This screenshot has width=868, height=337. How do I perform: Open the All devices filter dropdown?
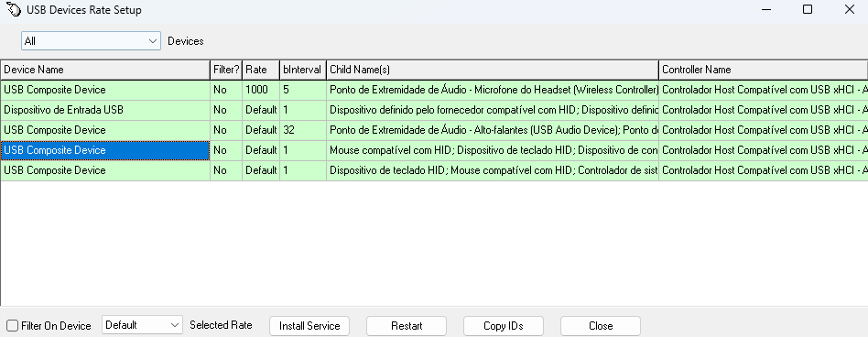point(91,41)
